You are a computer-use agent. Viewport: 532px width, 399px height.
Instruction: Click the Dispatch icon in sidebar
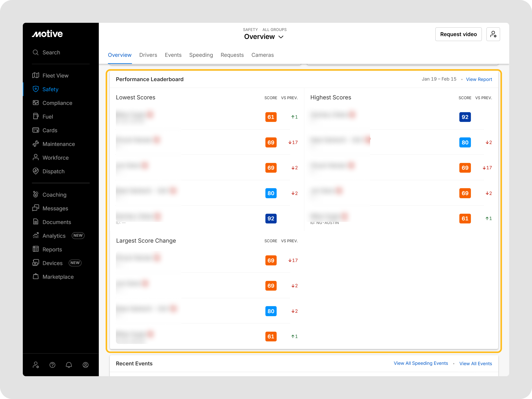point(36,171)
